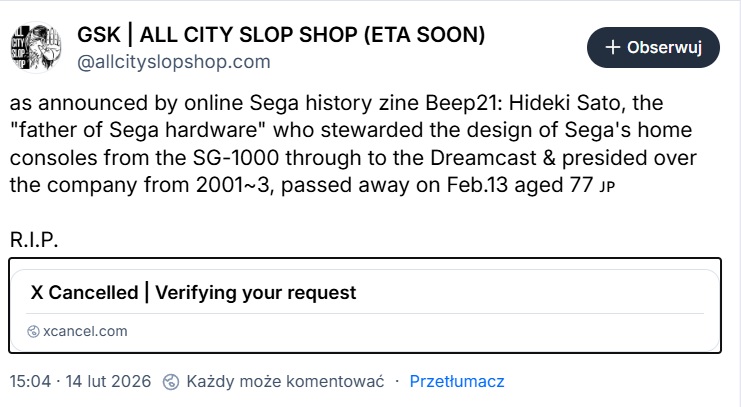Click the xcancel.com domain text
This screenshot has height=407, width=741.
tap(85, 331)
